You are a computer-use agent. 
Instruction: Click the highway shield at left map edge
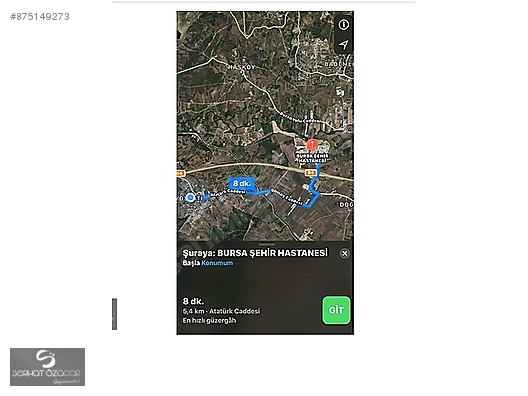click(181, 173)
